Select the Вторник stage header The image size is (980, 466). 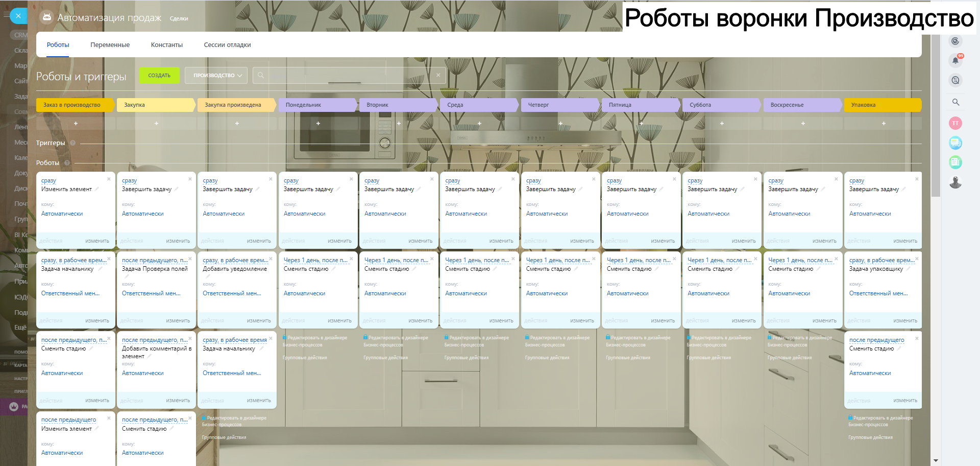click(x=398, y=105)
